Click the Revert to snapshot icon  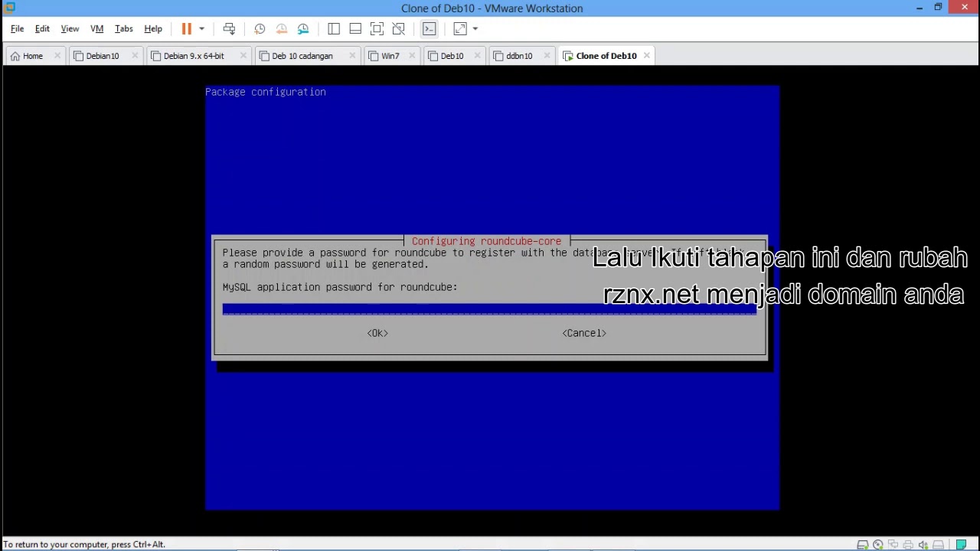(282, 28)
